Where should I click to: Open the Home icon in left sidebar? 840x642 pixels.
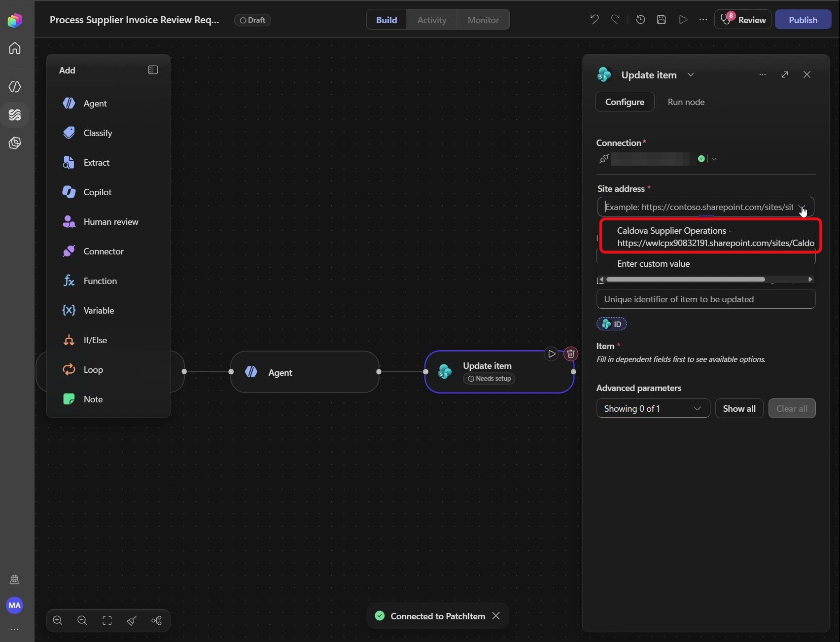click(15, 48)
